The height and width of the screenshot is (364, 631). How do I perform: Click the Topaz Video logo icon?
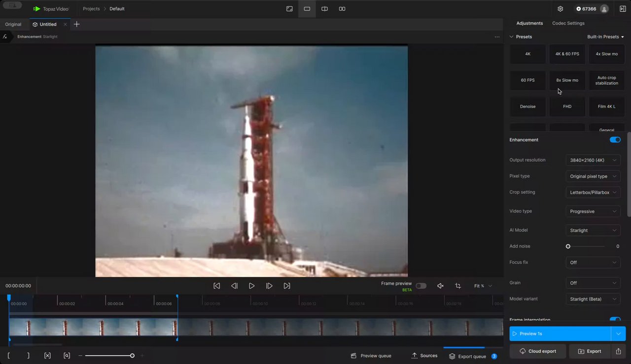tap(36, 9)
